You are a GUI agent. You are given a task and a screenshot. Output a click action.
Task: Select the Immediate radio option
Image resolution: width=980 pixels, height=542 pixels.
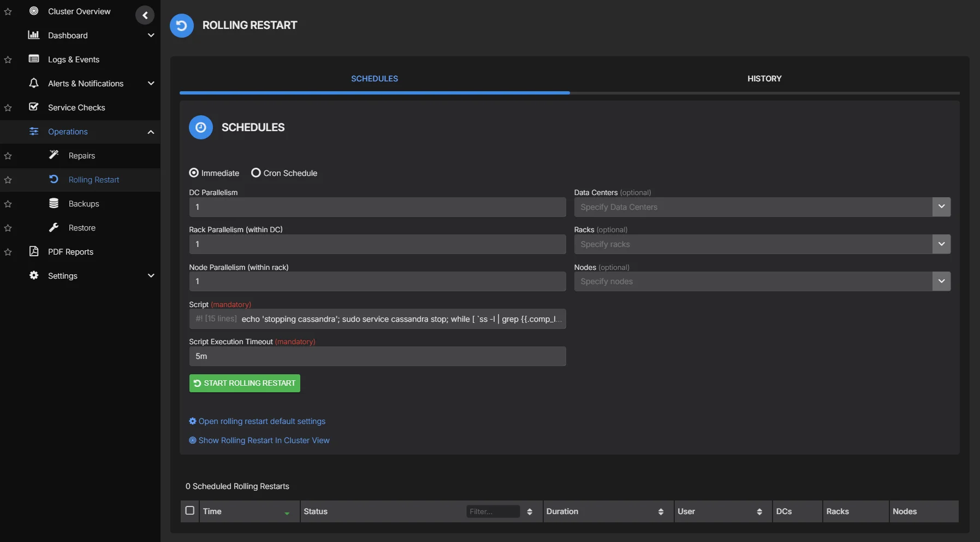[x=194, y=173]
